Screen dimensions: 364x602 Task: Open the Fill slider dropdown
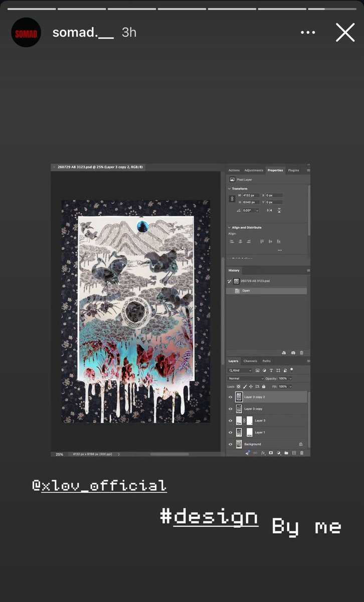coord(290,387)
